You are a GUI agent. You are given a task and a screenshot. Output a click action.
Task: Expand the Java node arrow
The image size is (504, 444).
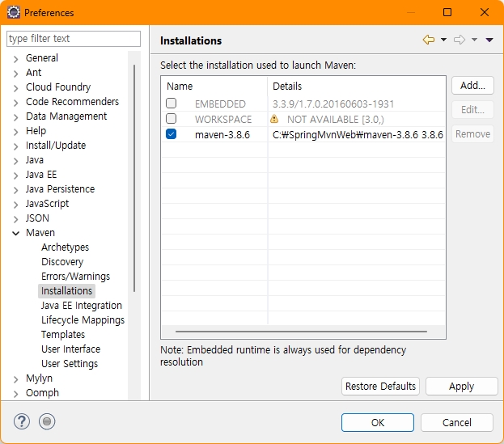pos(15,161)
